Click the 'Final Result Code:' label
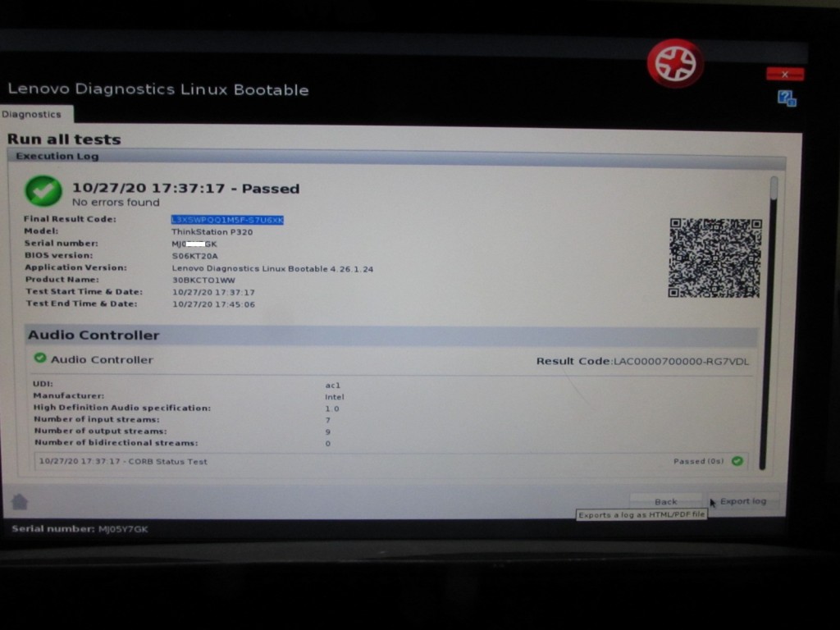 point(70,218)
